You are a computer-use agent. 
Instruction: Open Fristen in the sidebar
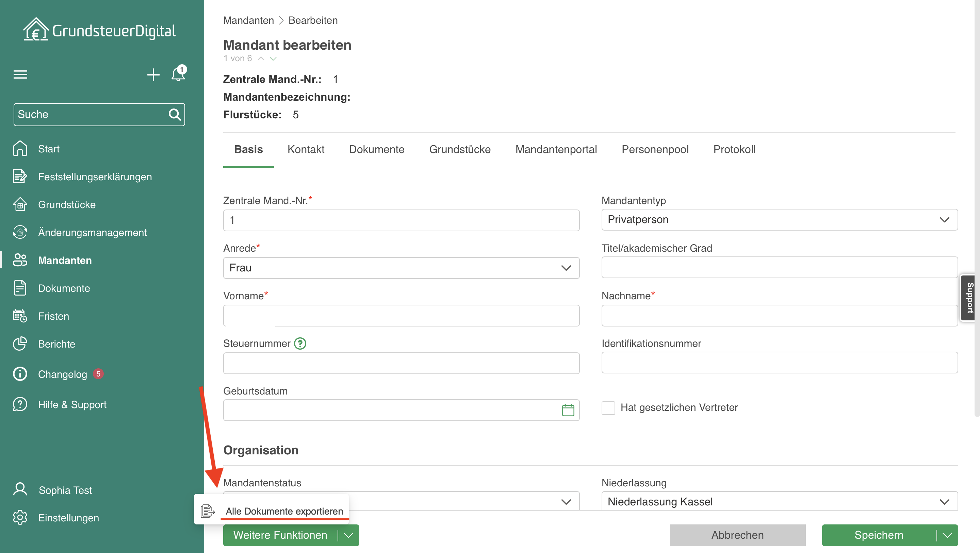[x=53, y=316]
